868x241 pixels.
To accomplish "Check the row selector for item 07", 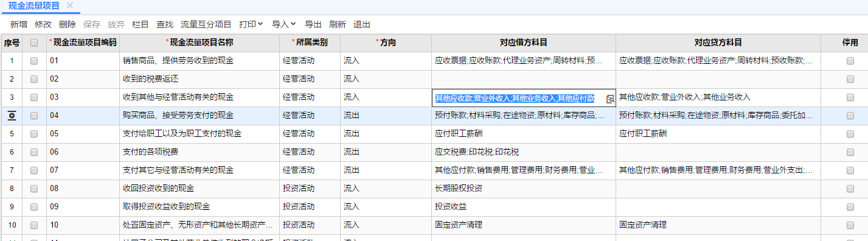I will [x=34, y=170].
